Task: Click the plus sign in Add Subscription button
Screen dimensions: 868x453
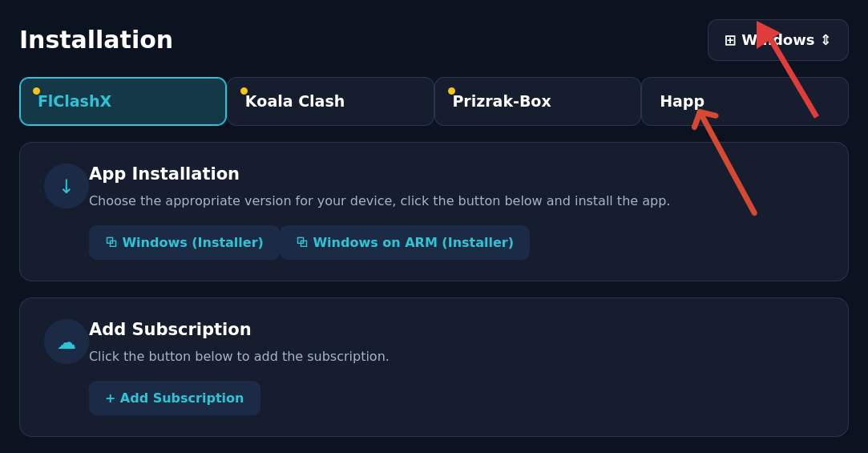Action: pyautogui.click(x=110, y=398)
